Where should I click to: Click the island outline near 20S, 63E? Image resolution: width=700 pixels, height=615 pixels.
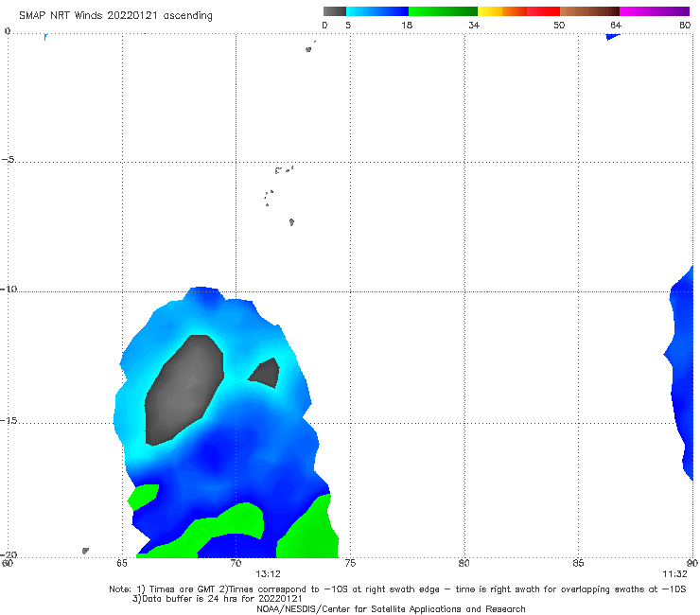coord(85,551)
